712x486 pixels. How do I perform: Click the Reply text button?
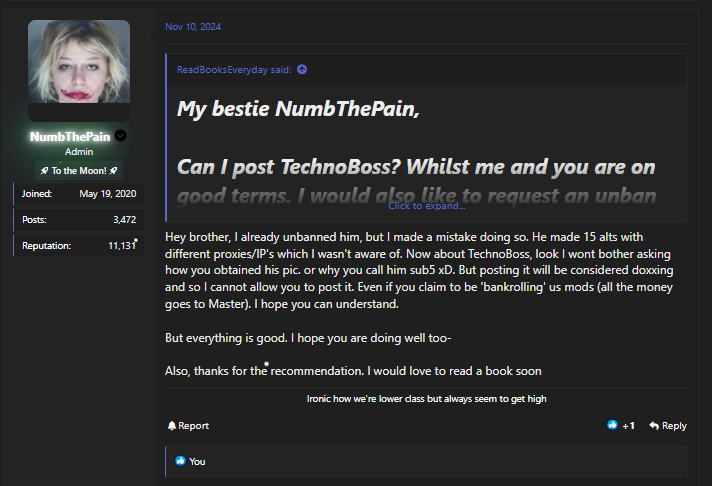pyautogui.click(x=674, y=426)
